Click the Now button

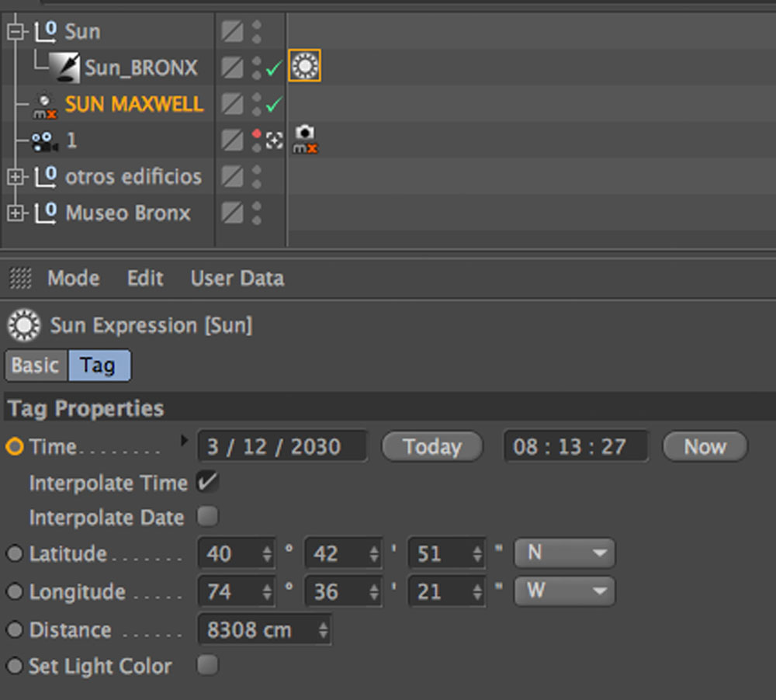(705, 446)
